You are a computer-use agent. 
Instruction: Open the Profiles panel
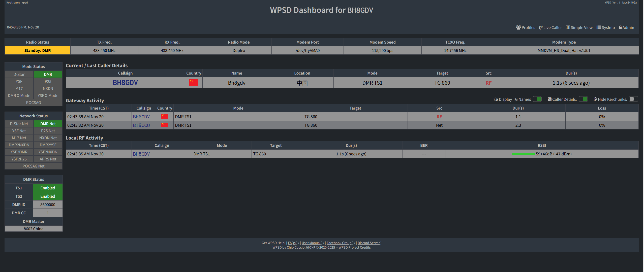point(526,27)
